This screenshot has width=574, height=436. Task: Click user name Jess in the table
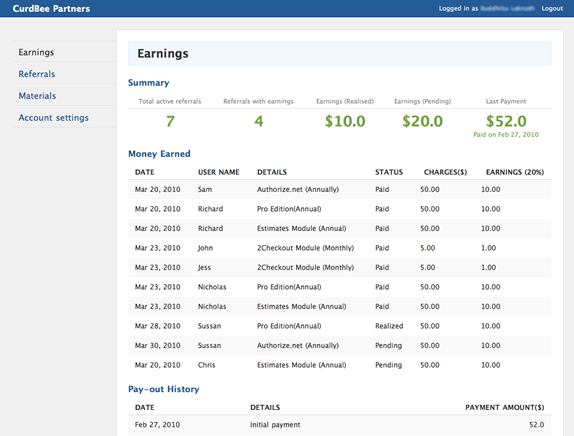(204, 268)
